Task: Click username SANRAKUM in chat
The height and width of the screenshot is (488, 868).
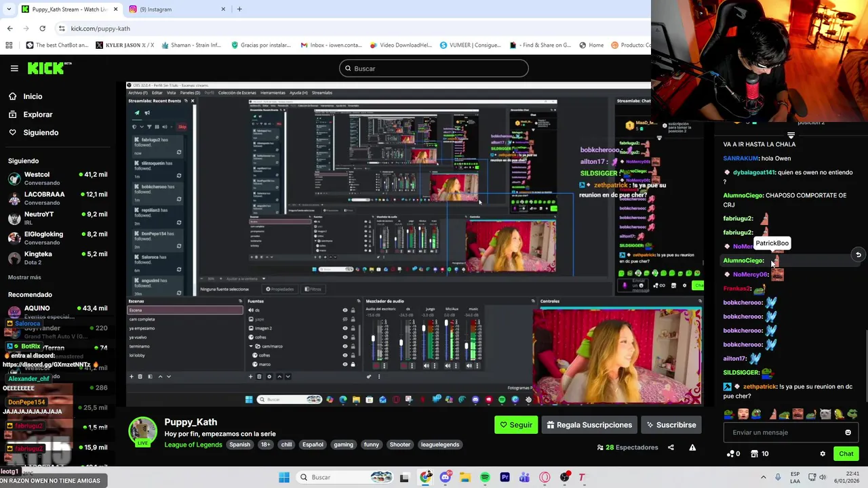Action: [741, 158]
